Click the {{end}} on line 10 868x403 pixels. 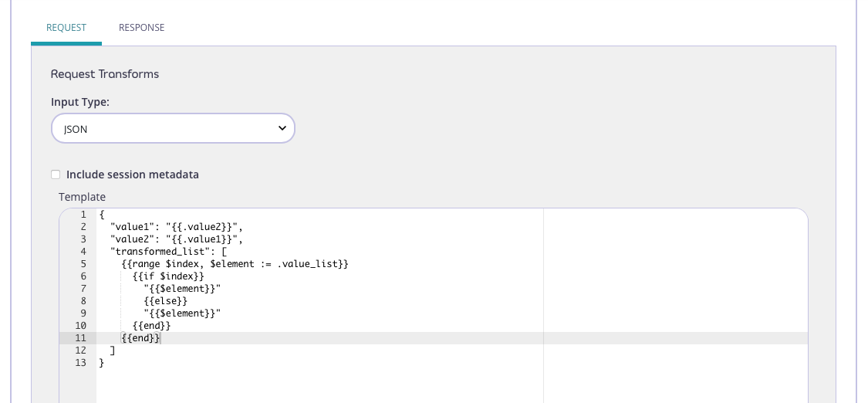tap(151, 326)
